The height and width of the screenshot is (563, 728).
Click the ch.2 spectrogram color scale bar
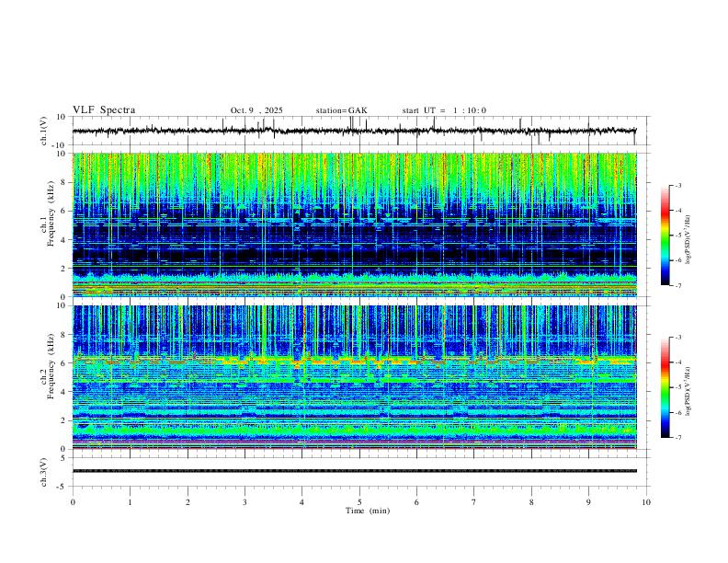click(665, 387)
